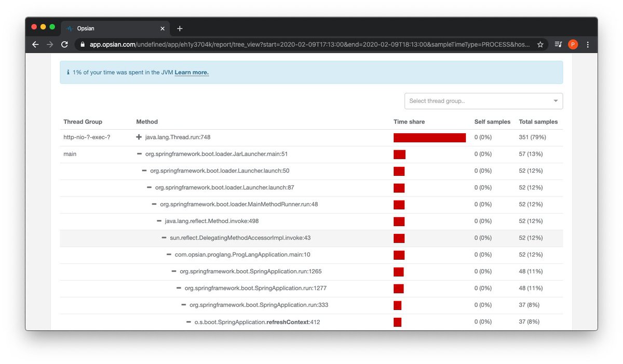Click the info icon in JVM banner

[x=68, y=73]
